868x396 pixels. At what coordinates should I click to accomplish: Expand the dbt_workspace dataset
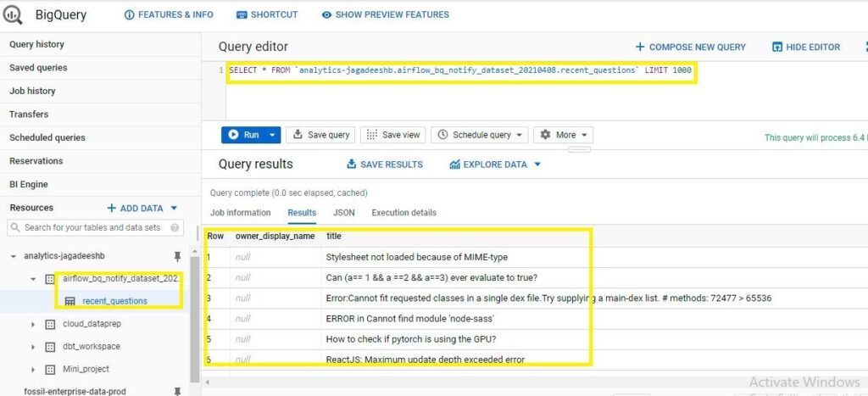pyautogui.click(x=33, y=347)
